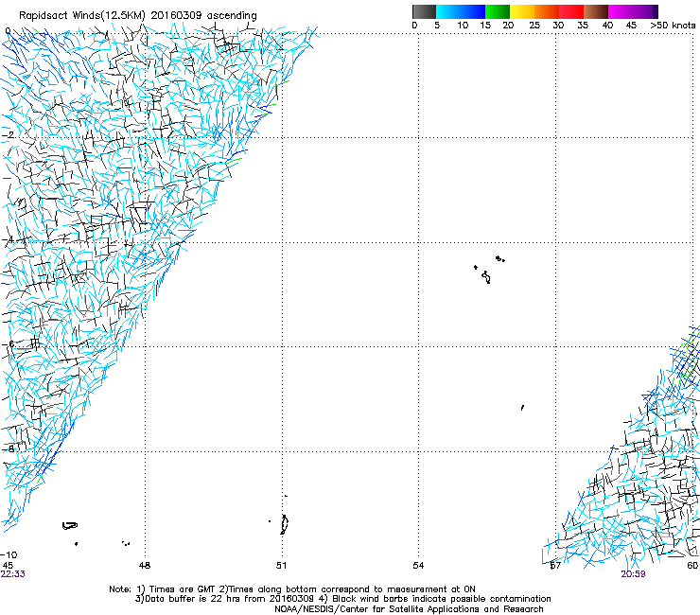This screenshot has height=615, width=700.
Task: Click the "20" label under the color legend
Action: pos(508,25)
